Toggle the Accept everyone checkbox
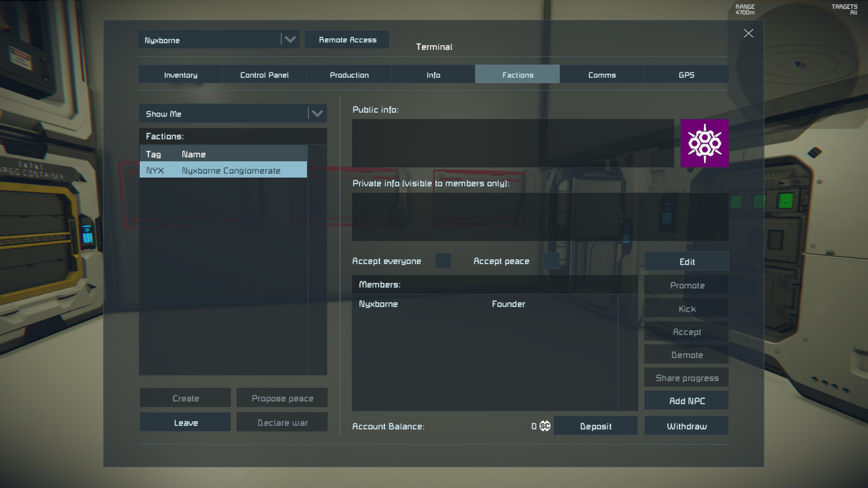This screenshot has width=868, height=488. pyautogui.click(x=443, y=261)
